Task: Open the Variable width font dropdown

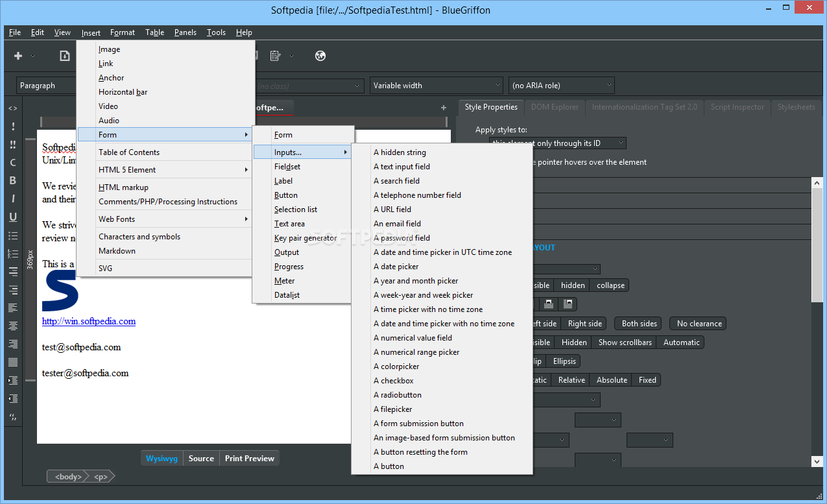Action: pos(437,86)
